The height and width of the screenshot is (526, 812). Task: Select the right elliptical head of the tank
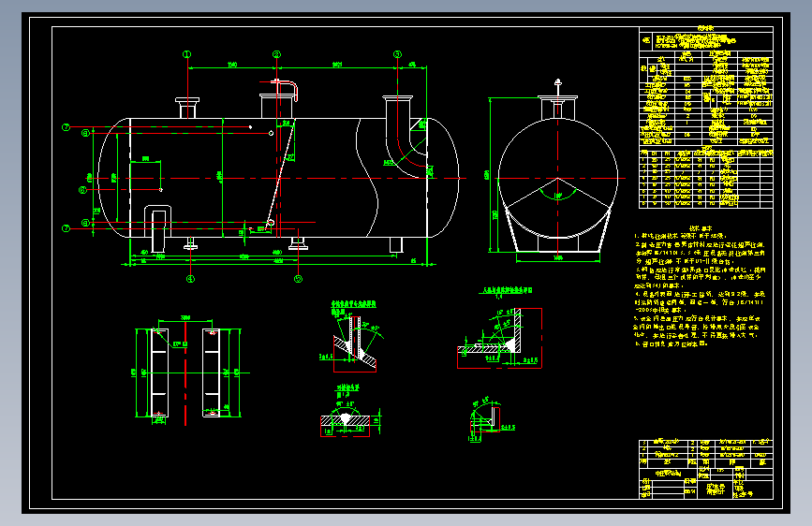pos(443,178)
